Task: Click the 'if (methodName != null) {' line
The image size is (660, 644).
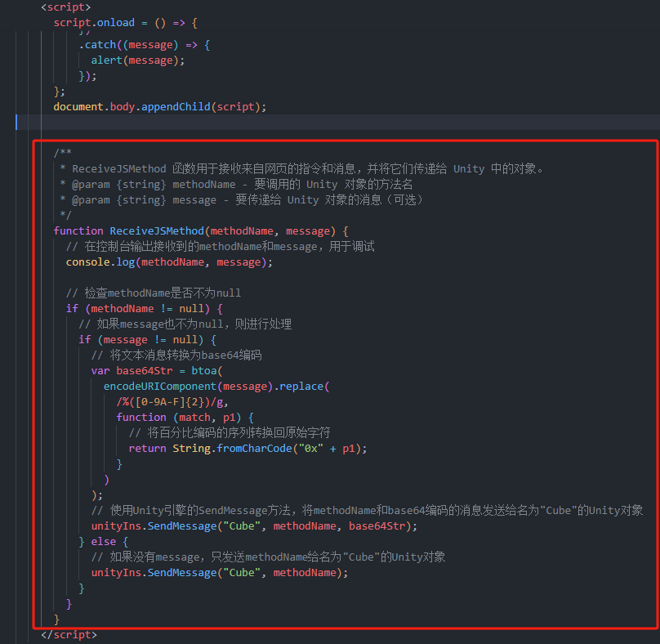Action: (145, 309)
